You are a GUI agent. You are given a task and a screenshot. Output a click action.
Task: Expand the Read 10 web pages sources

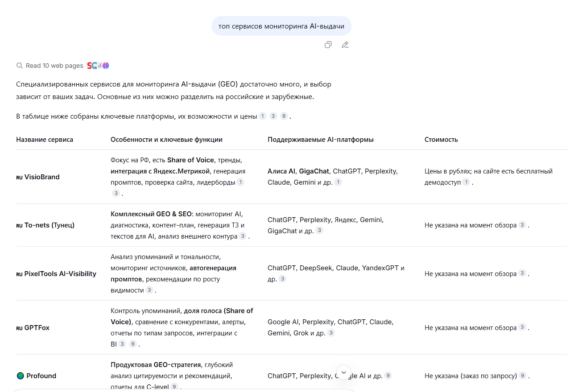(x=54, y=66)
